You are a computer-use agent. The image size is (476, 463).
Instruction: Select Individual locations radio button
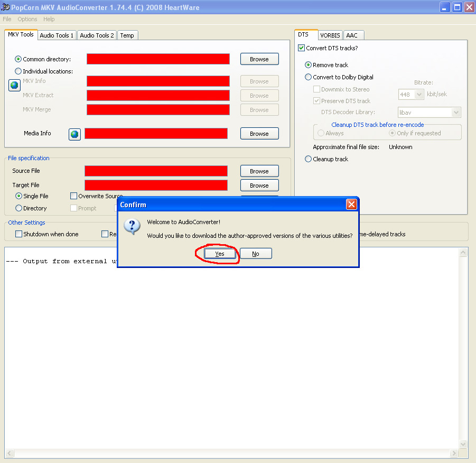(18, 71)
